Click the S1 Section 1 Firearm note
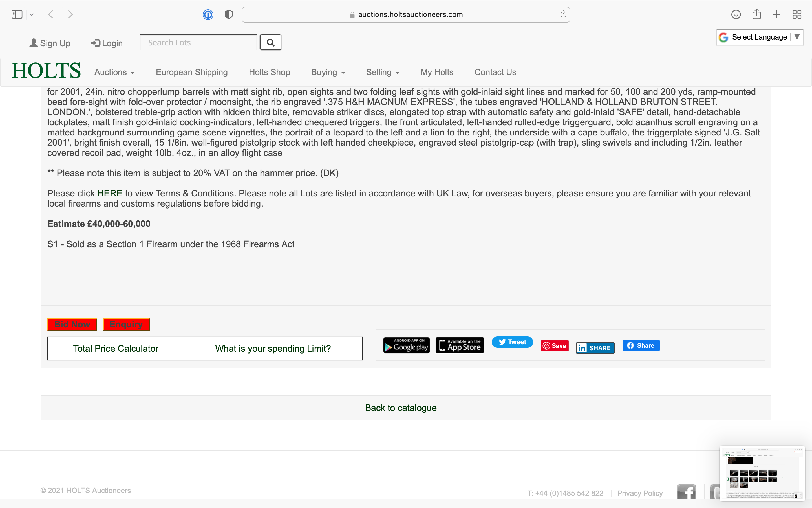Image resolution: width=812 pixels, height=508 pixels. point(171,244)
